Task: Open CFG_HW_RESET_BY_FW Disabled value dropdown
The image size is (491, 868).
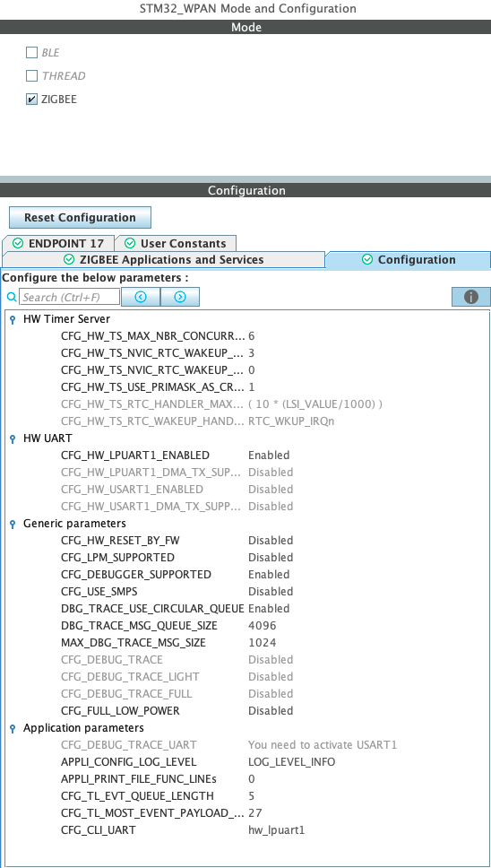Action: coord(271,541)
